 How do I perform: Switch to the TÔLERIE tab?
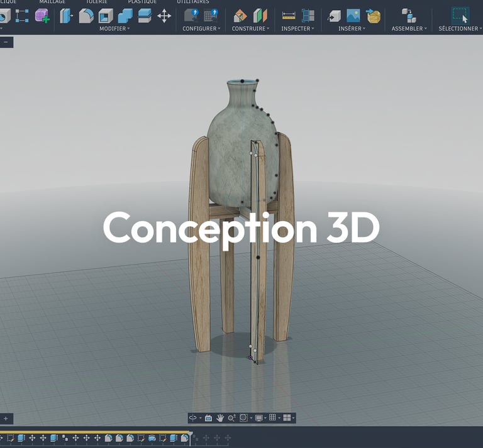pyautogui.click(x=96, y=2)
